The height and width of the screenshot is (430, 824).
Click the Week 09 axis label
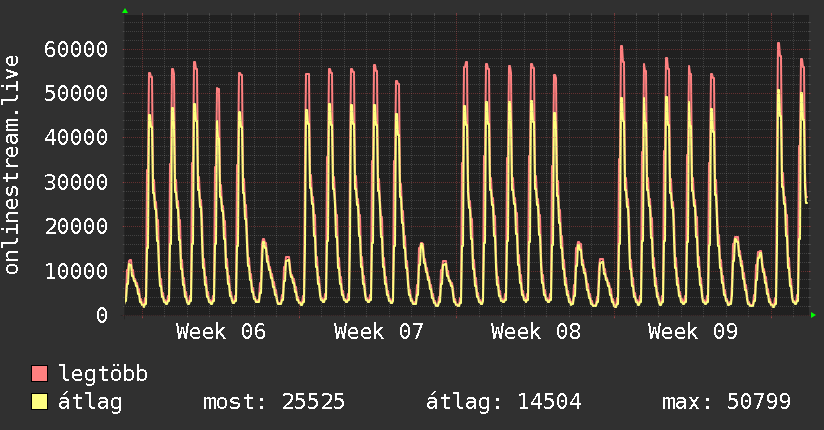click(693, 332)
